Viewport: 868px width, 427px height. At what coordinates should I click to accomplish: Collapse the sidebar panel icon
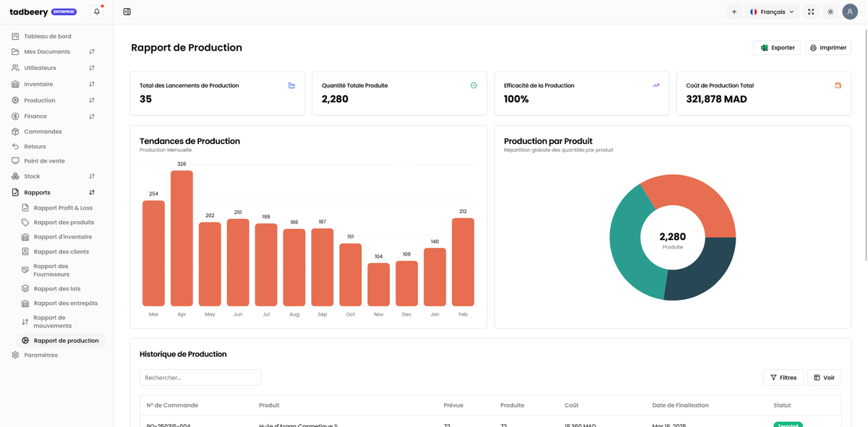[x=127, y=12]
